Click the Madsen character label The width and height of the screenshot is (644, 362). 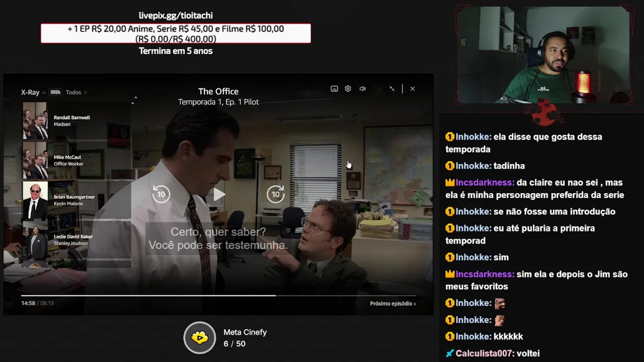point(62,124)
